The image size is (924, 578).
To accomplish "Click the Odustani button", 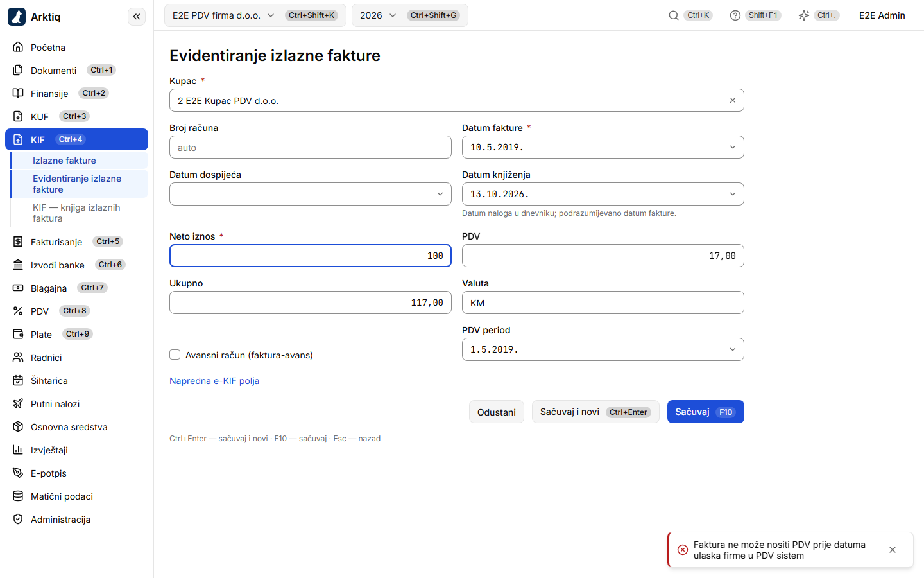I will click(x=497, y=412).
